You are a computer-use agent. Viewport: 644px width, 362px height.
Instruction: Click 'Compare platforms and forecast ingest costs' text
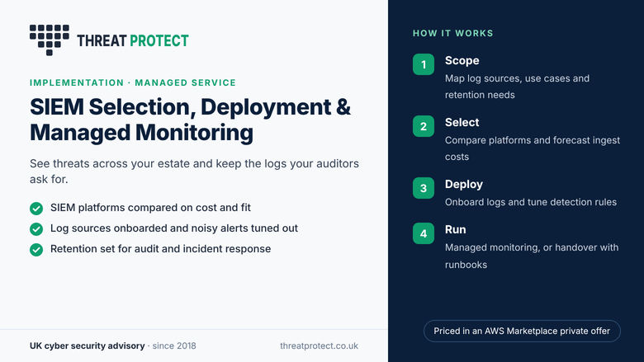coord(533,148)
